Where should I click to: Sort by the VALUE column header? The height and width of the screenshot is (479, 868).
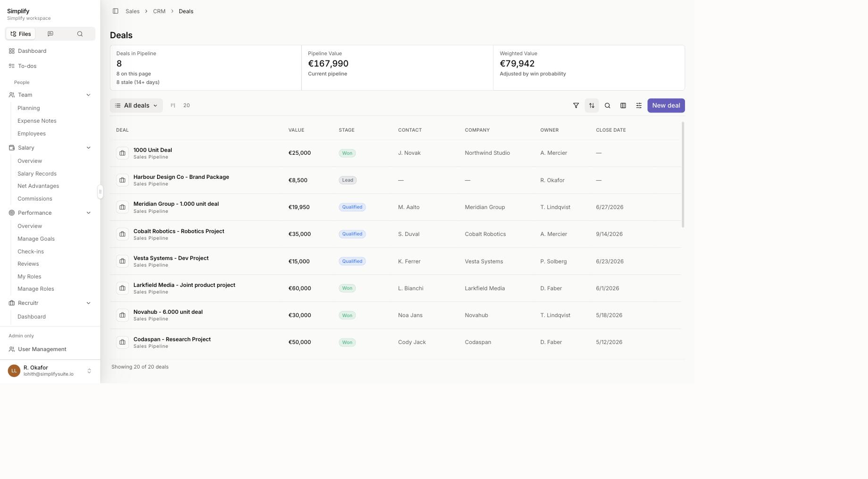point(296,130)
